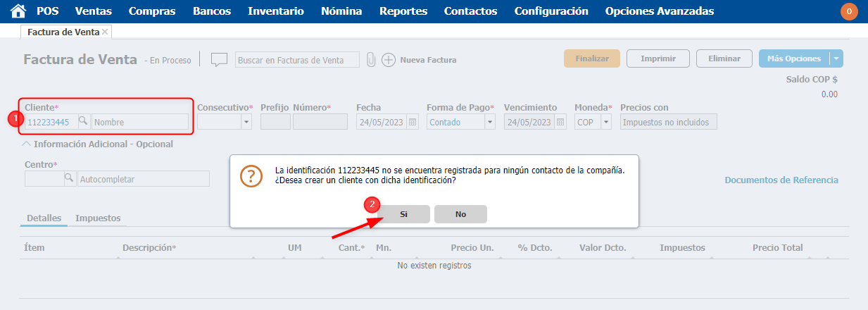
Task: Switch to the Impuestos tab
Action: (98, 218)
